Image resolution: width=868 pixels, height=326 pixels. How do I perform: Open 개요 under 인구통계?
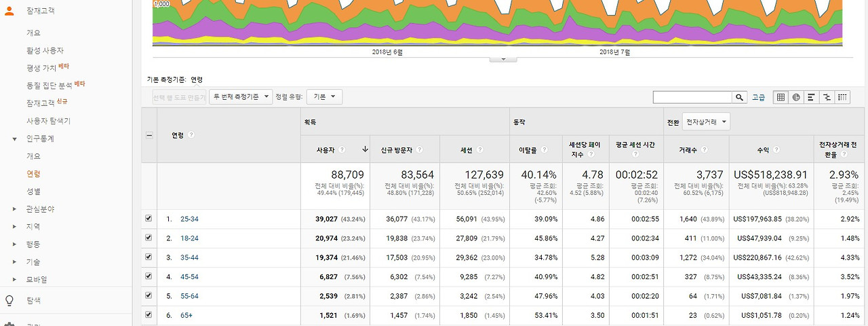tap(33, 156)
